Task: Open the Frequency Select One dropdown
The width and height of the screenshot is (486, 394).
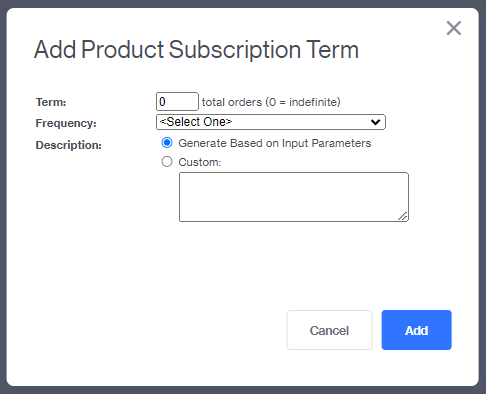Action: coord(271,122)
